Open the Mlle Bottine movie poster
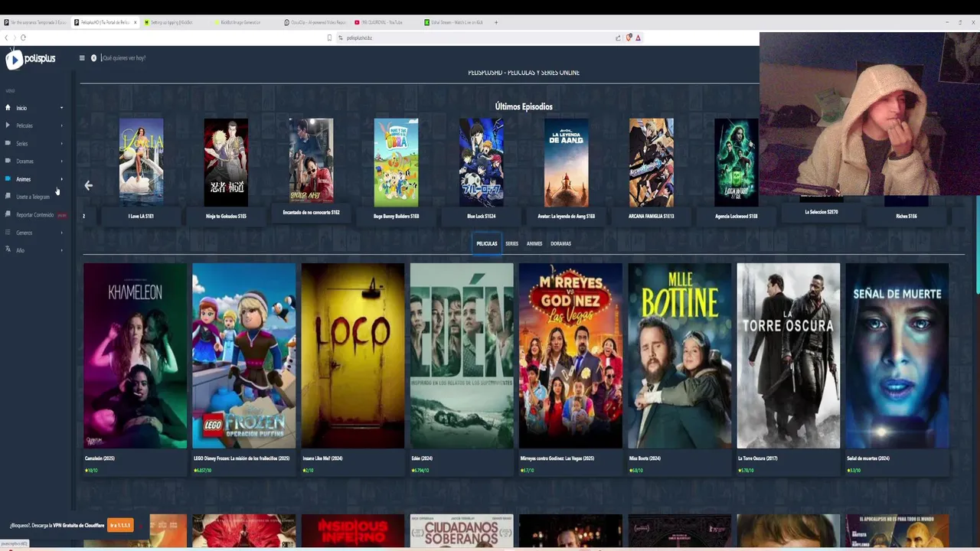The image size is (980, 551). pyautogui.click(x=679, y=356)
